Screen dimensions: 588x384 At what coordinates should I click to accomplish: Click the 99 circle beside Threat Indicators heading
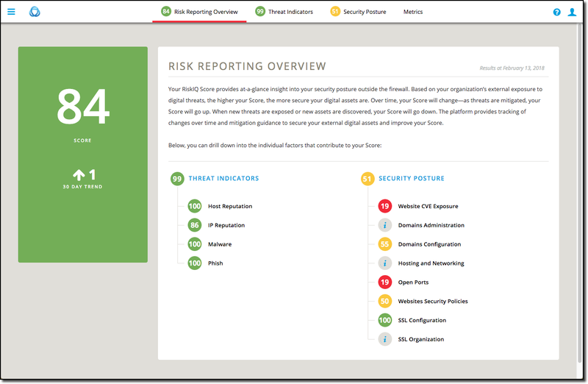click(177, 179)
